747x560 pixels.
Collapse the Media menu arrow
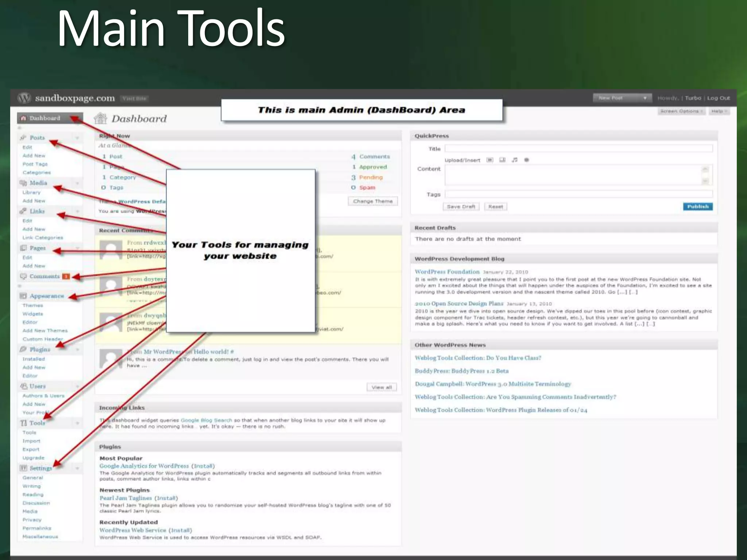point(77,183)
